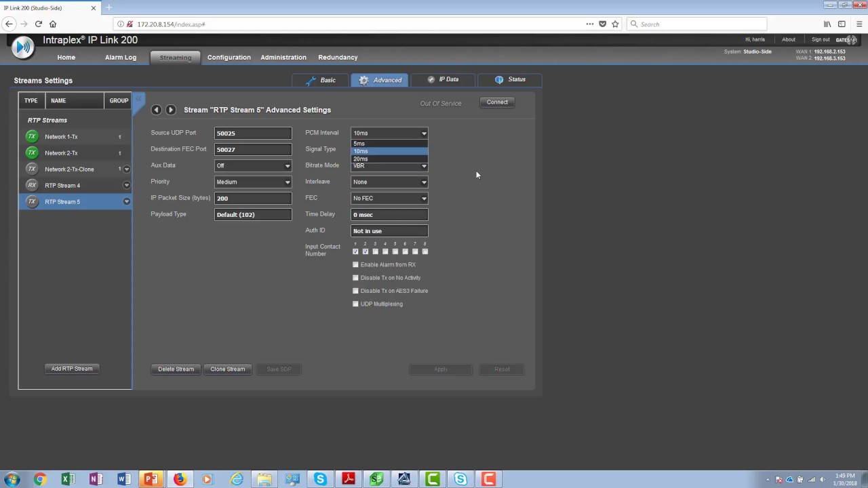Switch to the Basic tab
The image size is (868, 488).
tap(321, 80)
